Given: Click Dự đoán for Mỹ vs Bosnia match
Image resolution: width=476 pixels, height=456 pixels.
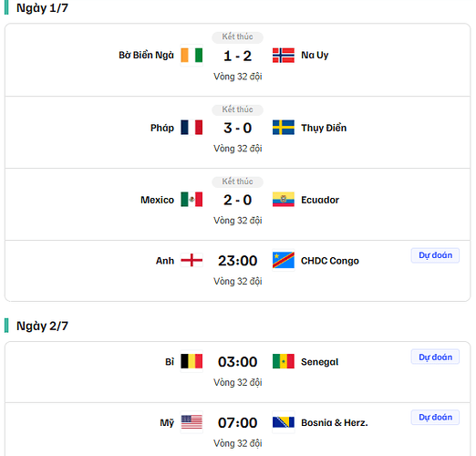Looking at the screenshot, I should 435,418.
